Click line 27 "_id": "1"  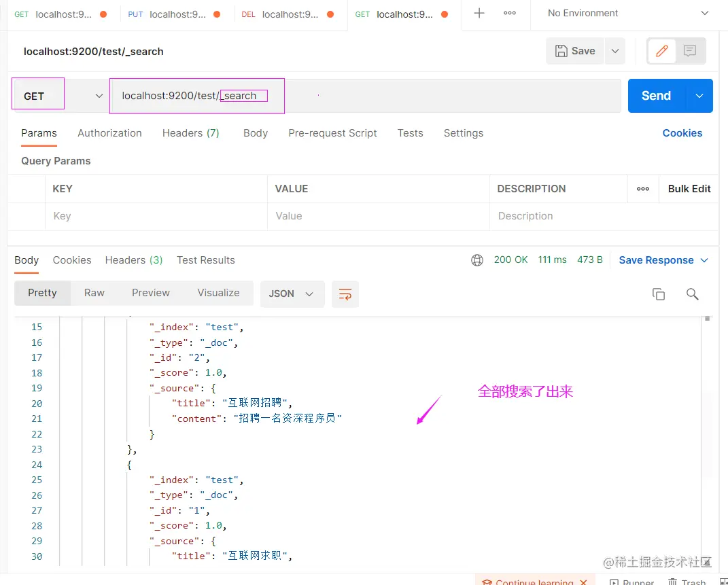179,510
